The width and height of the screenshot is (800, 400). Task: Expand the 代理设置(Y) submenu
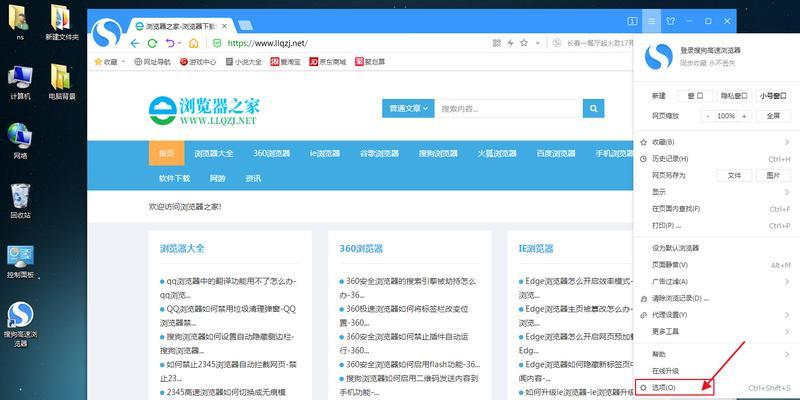(x=716, y=315)
